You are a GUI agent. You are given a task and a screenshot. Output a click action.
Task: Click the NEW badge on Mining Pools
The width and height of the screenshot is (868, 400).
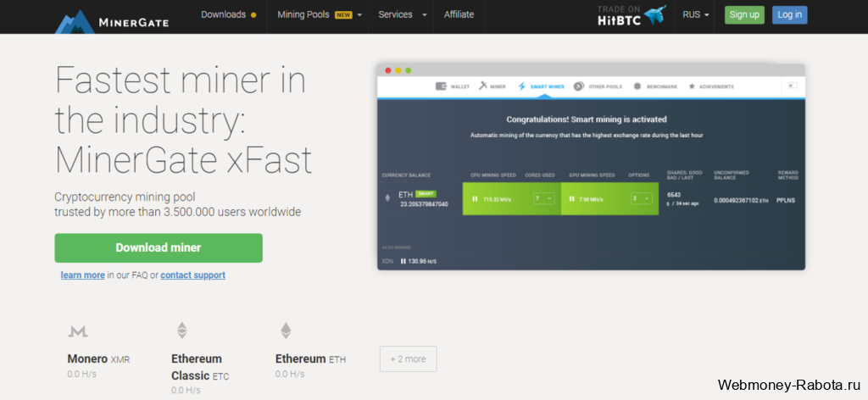tap(343, 15)
